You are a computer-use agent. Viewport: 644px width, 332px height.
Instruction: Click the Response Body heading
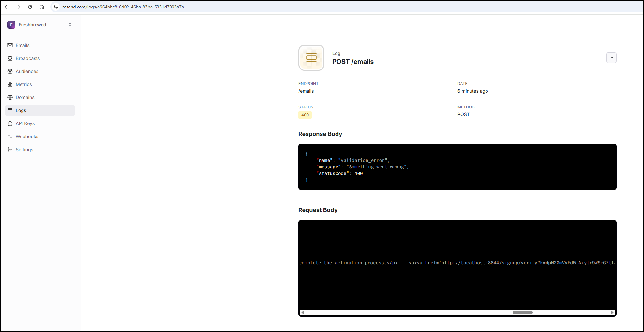[x=320, y=134]
